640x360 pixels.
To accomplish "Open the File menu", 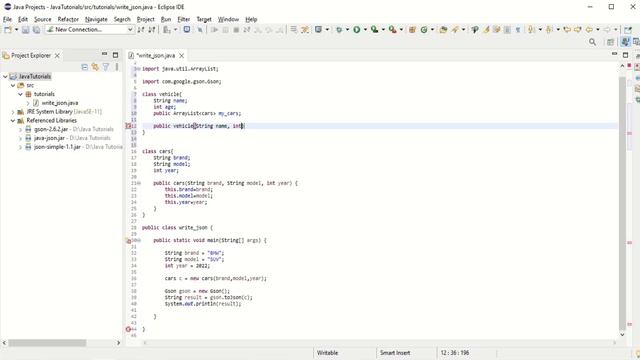I will pos(7,19).
